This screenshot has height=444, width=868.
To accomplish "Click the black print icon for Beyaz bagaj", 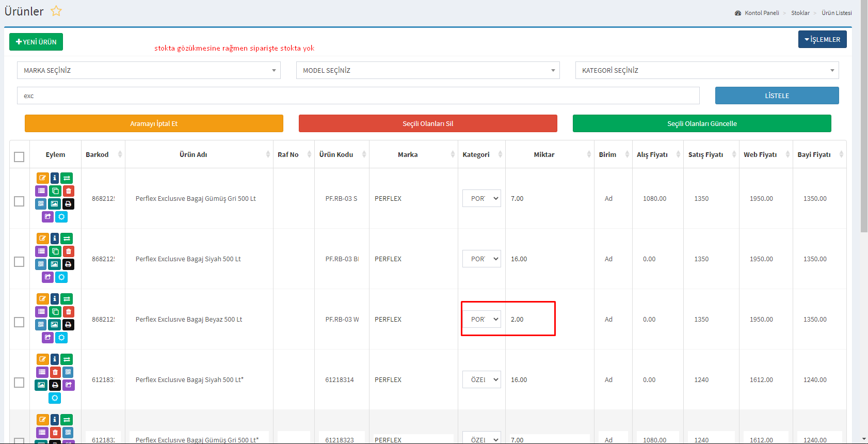I will tap(68, 325).
